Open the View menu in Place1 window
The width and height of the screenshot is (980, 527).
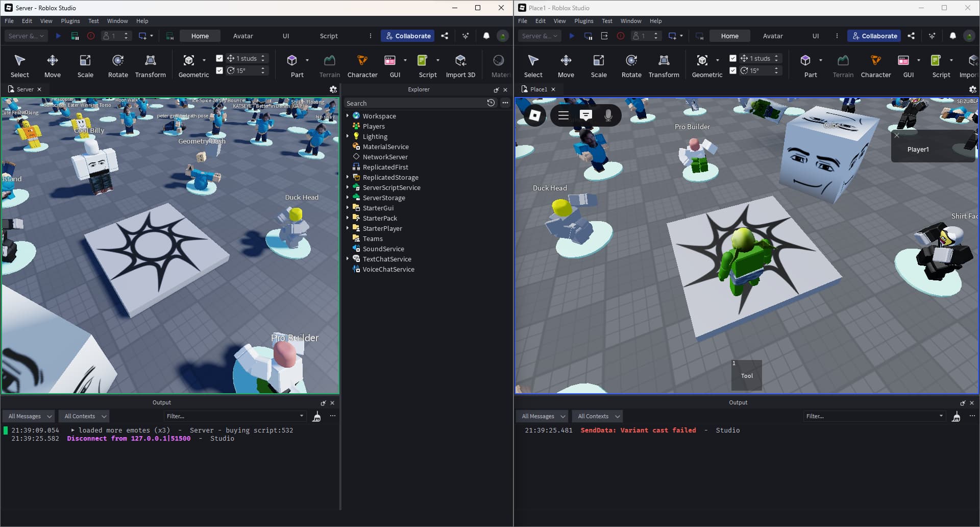click(559, 21)
